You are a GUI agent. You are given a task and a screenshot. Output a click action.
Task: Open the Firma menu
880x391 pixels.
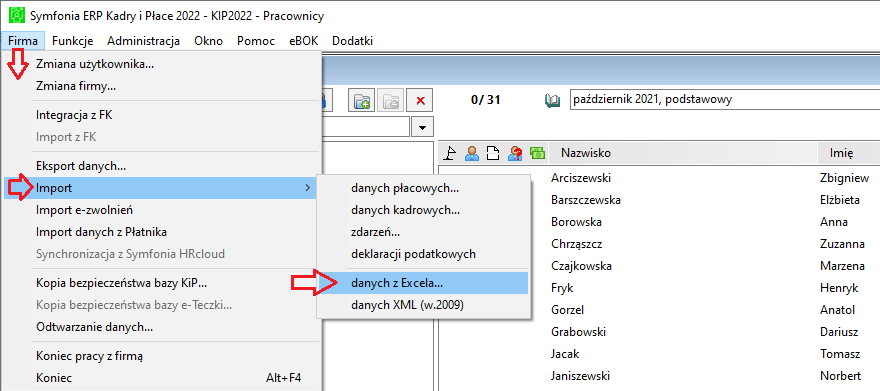(x=23, y=41)
